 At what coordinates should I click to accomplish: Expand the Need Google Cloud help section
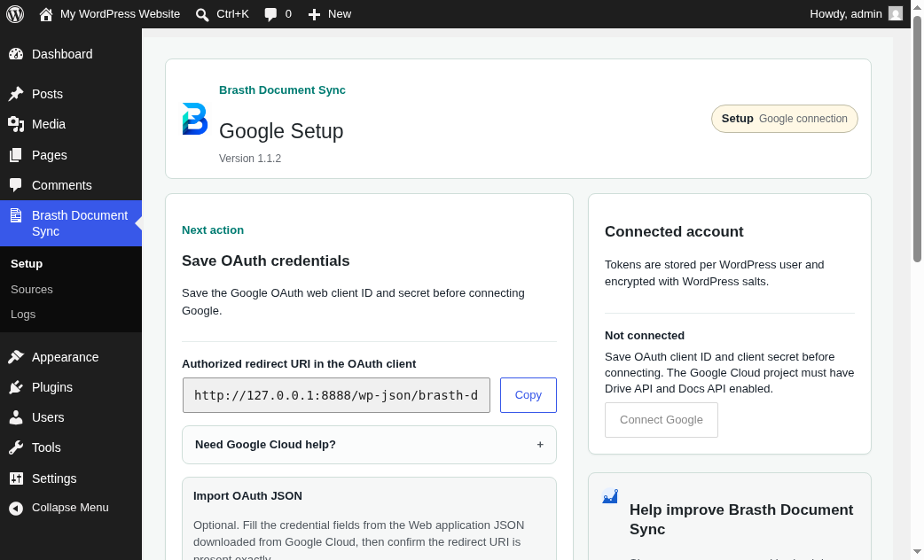click(x=369, y=445)
